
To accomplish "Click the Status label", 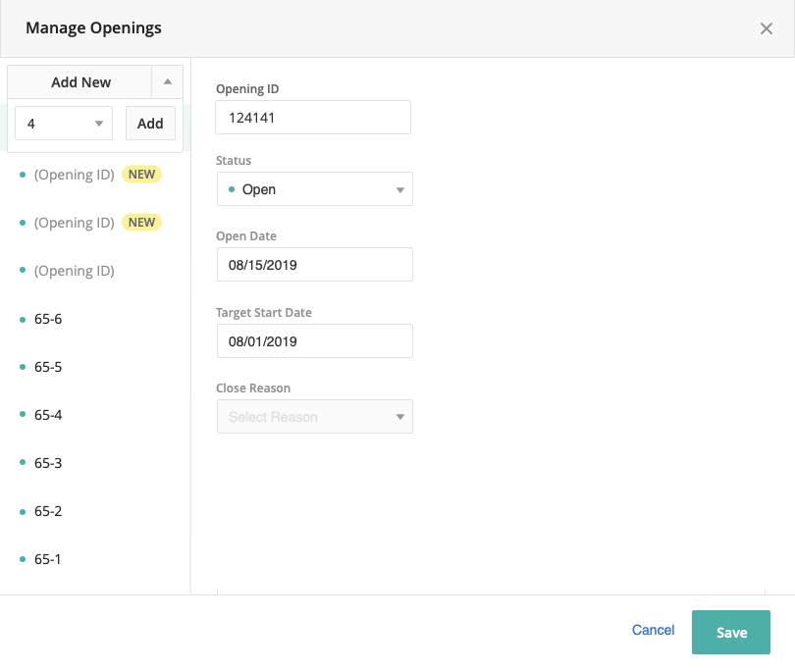I will 234,161.
